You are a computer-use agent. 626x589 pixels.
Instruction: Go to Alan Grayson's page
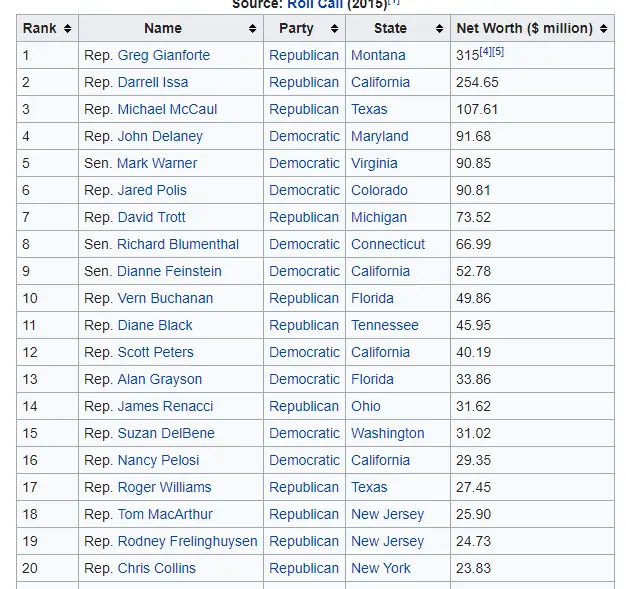tap(160, 379)
